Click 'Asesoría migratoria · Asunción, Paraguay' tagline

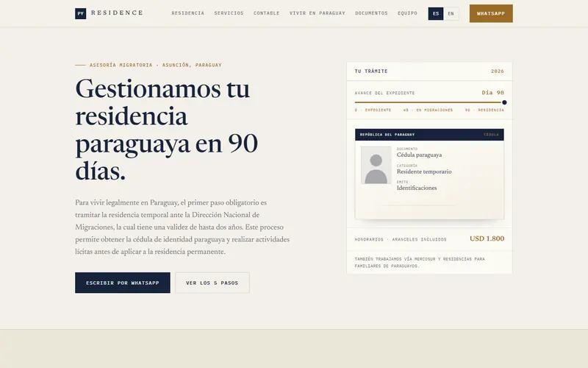pyautogui.click(x=156, y=65)
